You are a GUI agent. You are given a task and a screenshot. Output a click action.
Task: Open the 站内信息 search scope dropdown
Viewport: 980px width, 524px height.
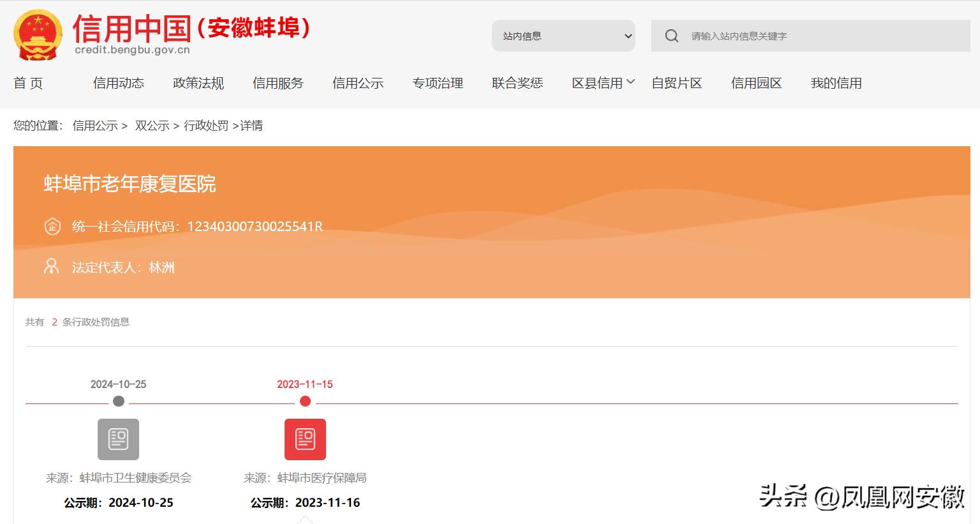coord(563,36)
